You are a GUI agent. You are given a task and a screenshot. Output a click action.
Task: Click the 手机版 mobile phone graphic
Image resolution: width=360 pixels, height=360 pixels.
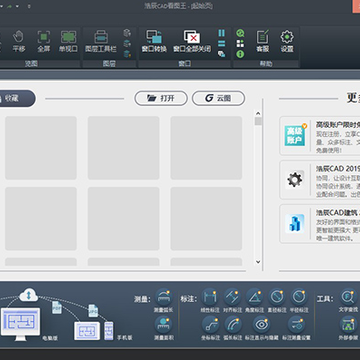pyautogui.click(x=109, y=331)
